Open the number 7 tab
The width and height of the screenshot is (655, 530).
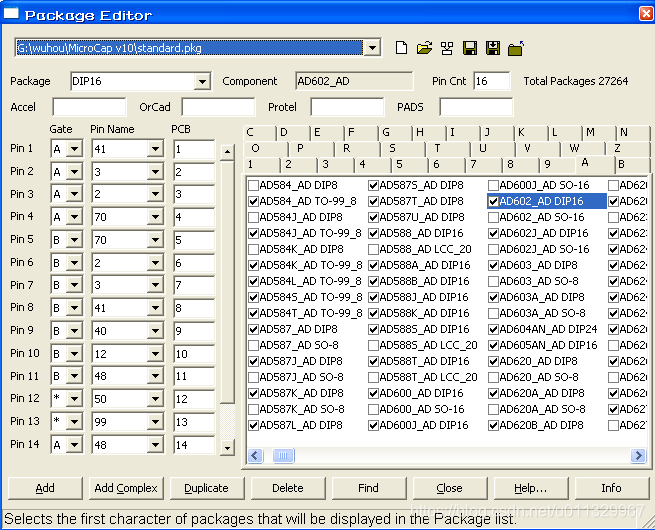pos(483,165)
